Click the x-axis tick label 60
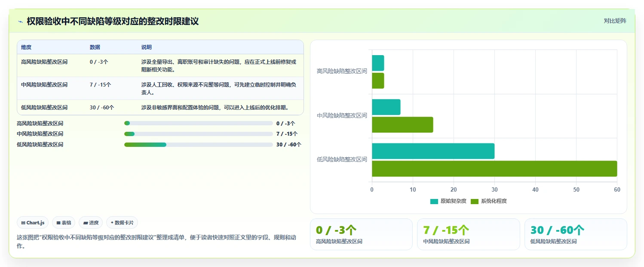Viewport: 644px width, 267px height. 617,189
